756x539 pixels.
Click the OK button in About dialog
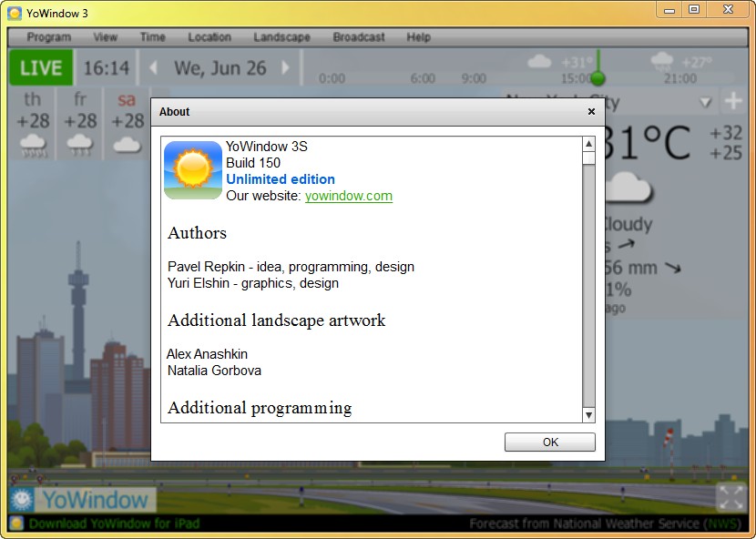549,442
